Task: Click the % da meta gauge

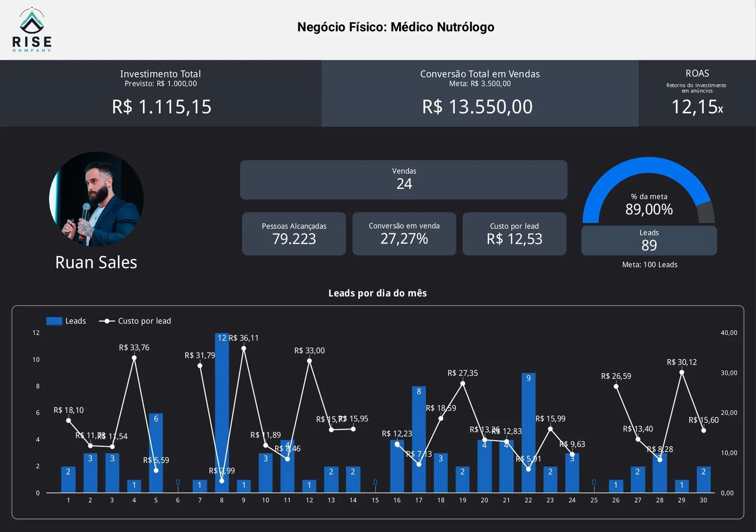Action: 648,191
